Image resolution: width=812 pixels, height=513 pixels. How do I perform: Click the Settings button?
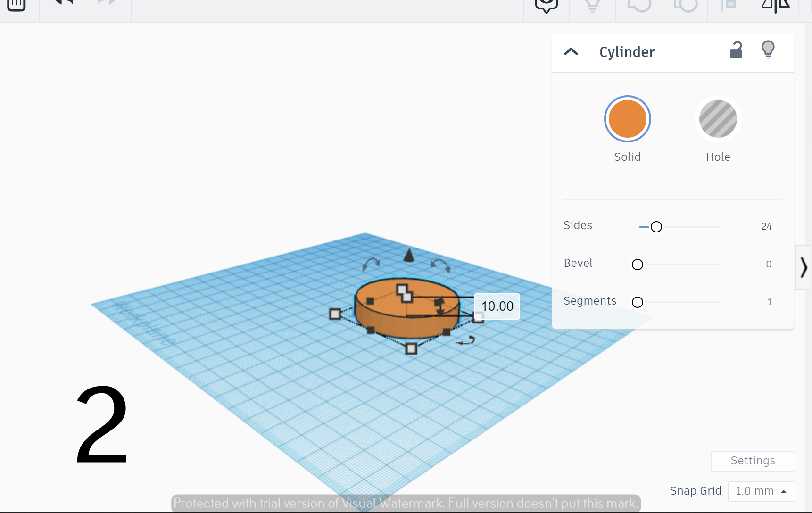pyautogui.click(x=753, y=461)
